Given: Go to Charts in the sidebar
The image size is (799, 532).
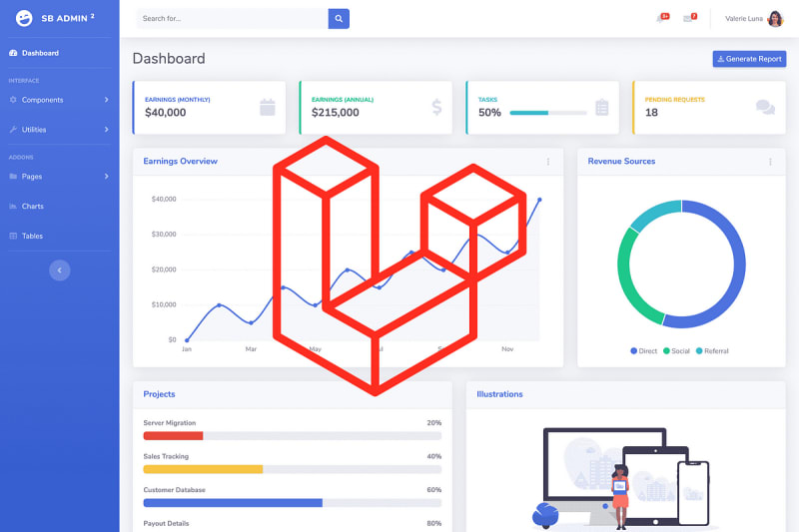Looking at the screenshot, I should [x=32, y=207].
